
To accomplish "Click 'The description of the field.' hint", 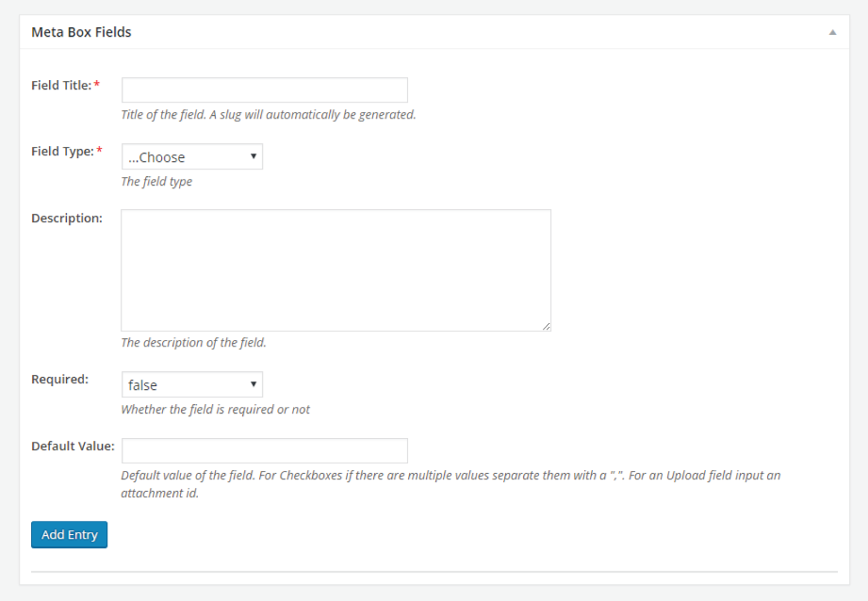I will pos(194,343).
